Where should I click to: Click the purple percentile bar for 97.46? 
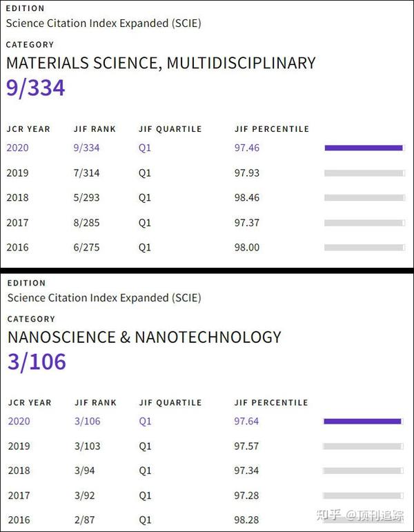(x=363, y=148)
